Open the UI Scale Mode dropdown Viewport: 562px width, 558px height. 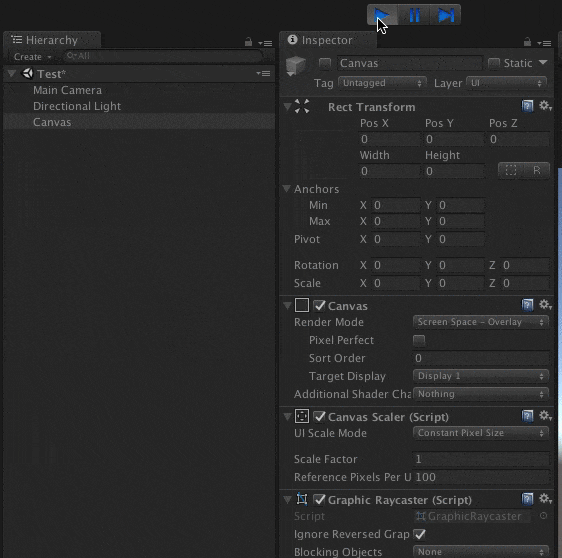pos(481,433)
